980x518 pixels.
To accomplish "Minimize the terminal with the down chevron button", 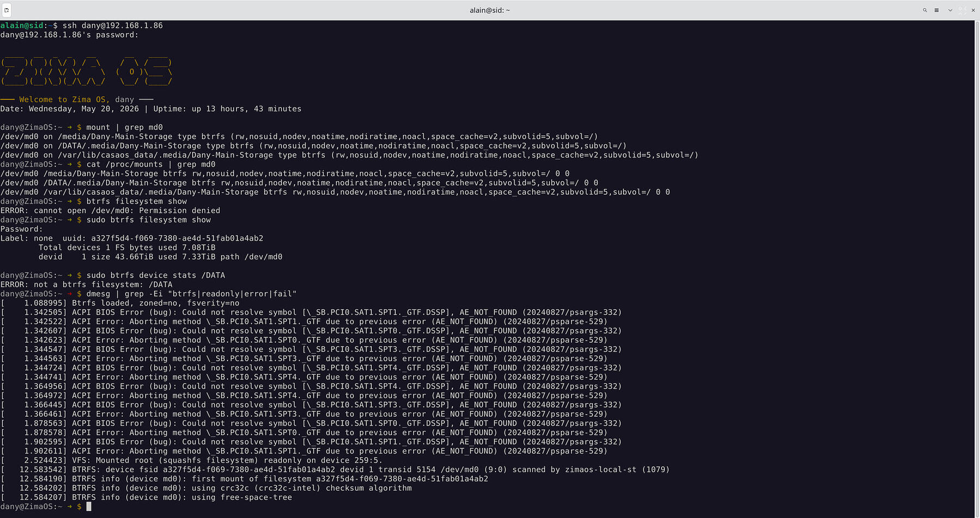I will pyautogui.click(x=950, y=10).
